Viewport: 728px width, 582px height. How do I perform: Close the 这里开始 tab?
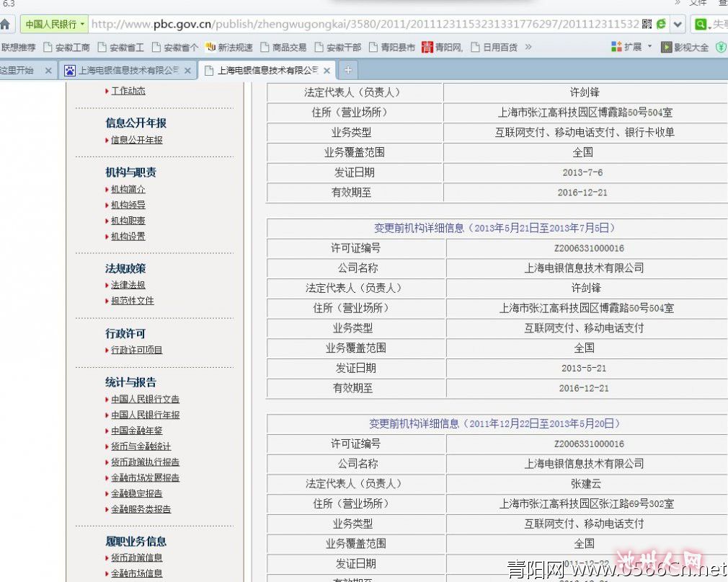(48, 71)
